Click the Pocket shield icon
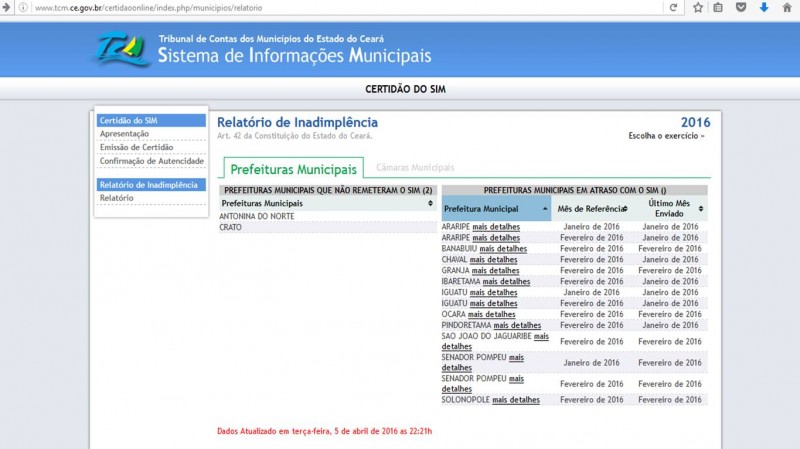The image size is (800, 449). tap(741, 7)
